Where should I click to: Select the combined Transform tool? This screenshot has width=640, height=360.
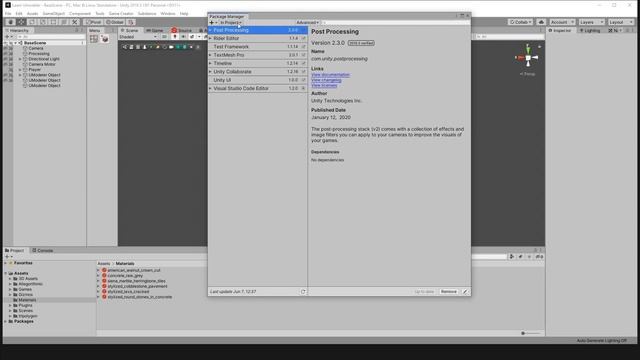coord(64,22)
